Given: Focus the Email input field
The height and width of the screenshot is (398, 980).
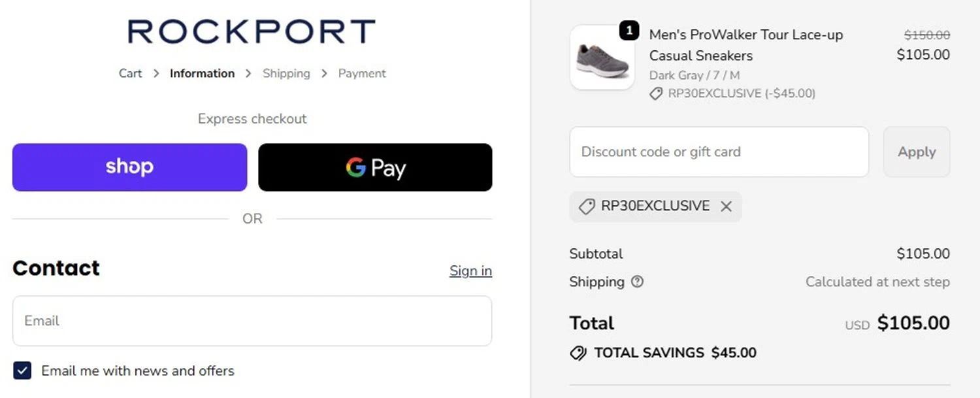Looking at the screenshot, I should pos(252,321).
